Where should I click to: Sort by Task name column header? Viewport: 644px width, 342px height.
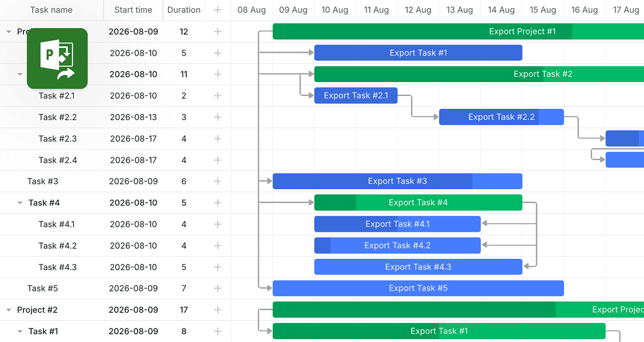pos(52,10)
